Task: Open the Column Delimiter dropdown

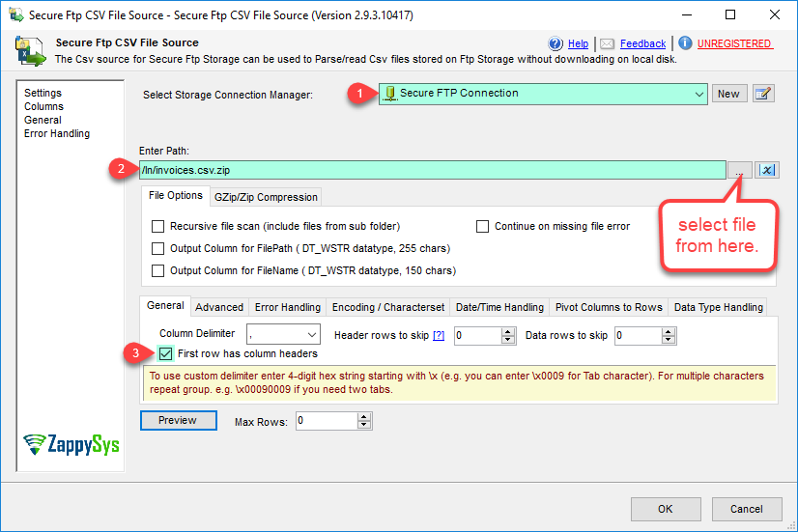Action: coord(312,335)
